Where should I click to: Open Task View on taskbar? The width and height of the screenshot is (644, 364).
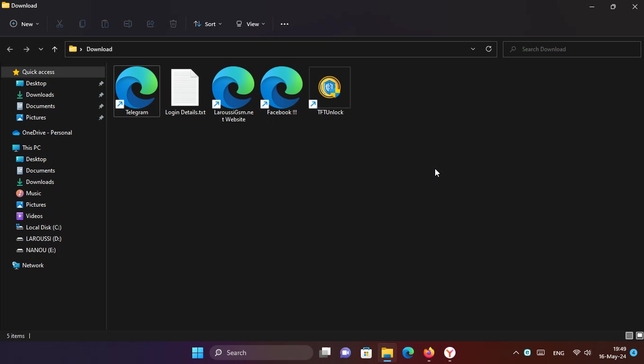pyautogui.click(x=325, y=353)
